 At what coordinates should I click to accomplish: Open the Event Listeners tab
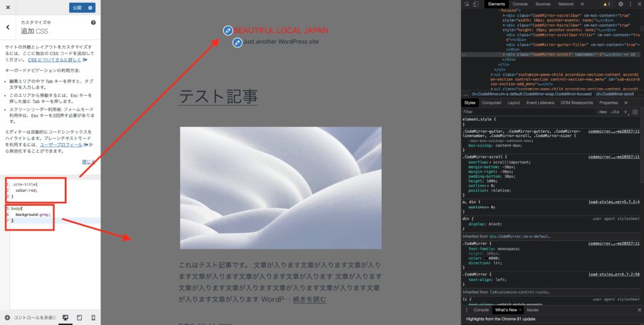(540, 103)
